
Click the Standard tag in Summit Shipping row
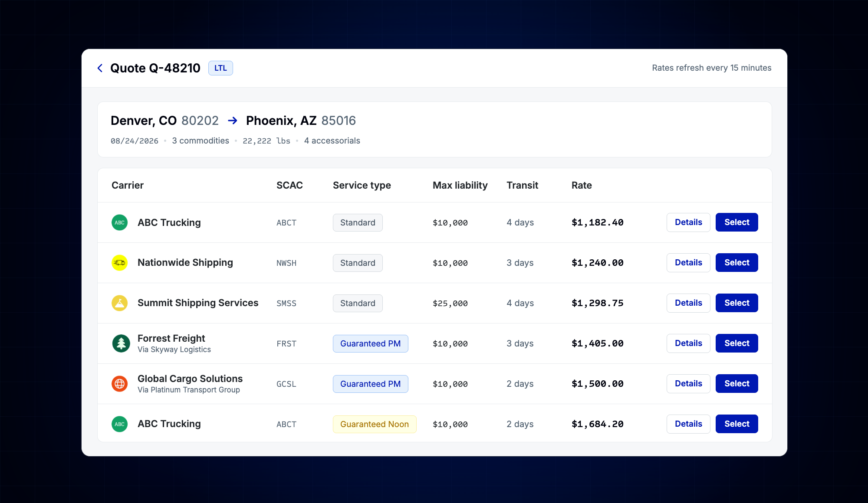coord(358,303)
